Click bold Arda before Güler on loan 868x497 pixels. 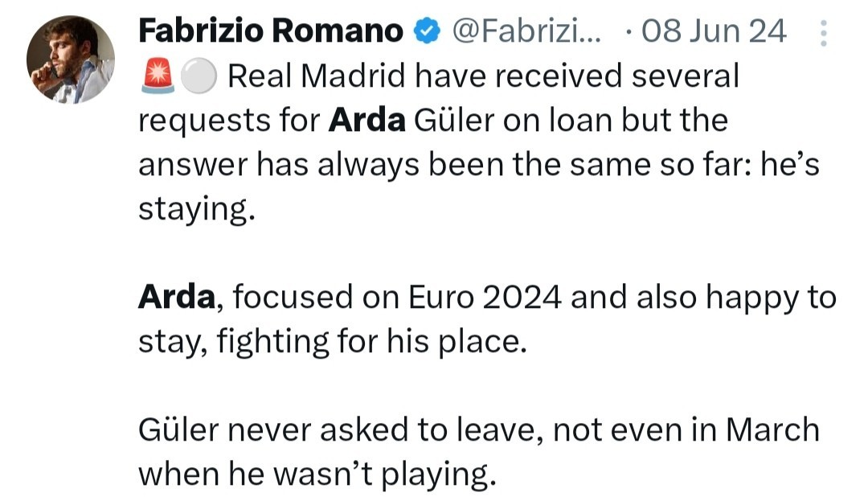pyautogui.click(x=367, y=121)
